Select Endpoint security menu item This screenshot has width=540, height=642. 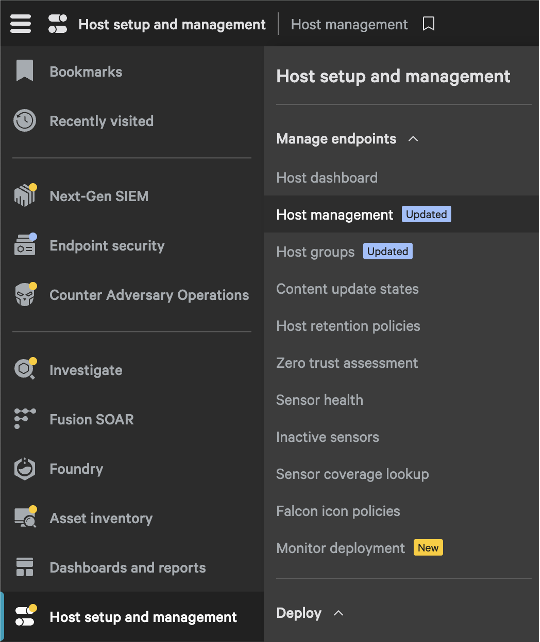(107, 245)
